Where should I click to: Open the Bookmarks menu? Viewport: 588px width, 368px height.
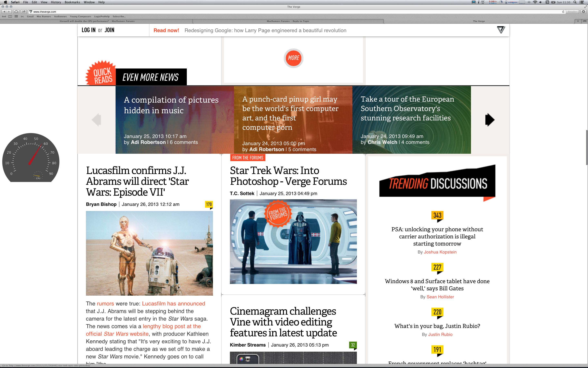(72, 2)
